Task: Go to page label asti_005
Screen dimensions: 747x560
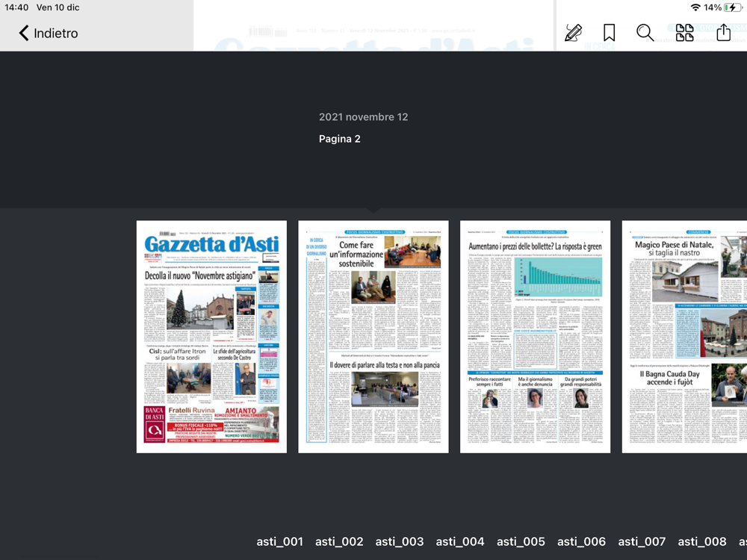Action: click(521, 541)
